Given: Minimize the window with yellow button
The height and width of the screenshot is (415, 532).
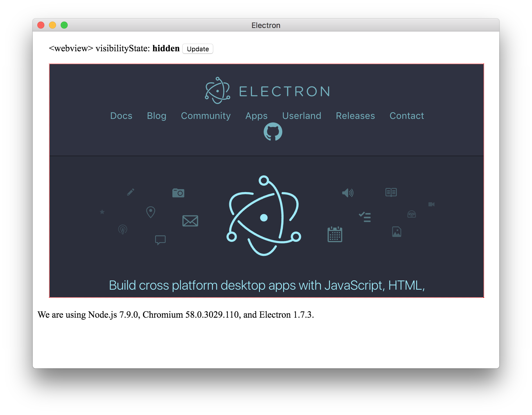Looking at the screenshot, I should 52,25.
